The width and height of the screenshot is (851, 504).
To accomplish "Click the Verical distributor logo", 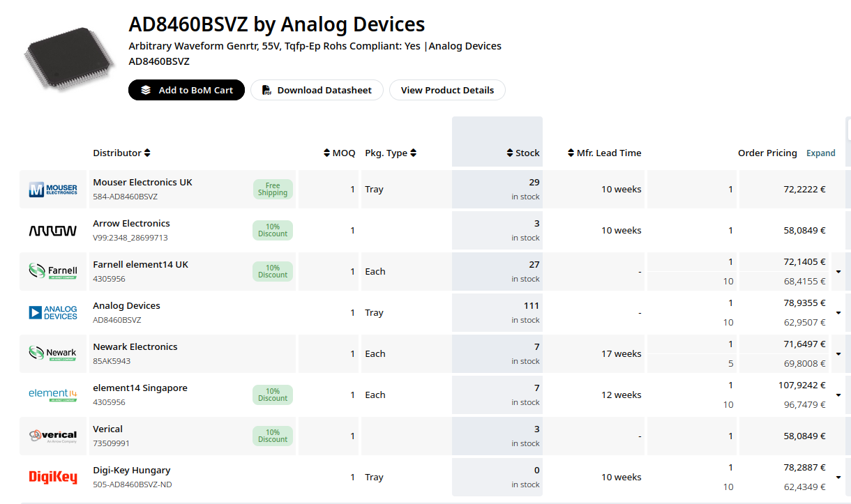I will pos(53,436).
